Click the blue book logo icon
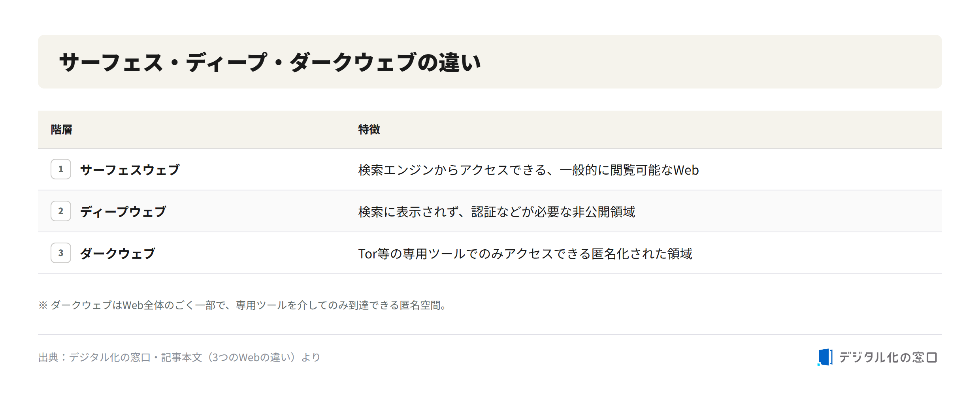 pos(825,357)
